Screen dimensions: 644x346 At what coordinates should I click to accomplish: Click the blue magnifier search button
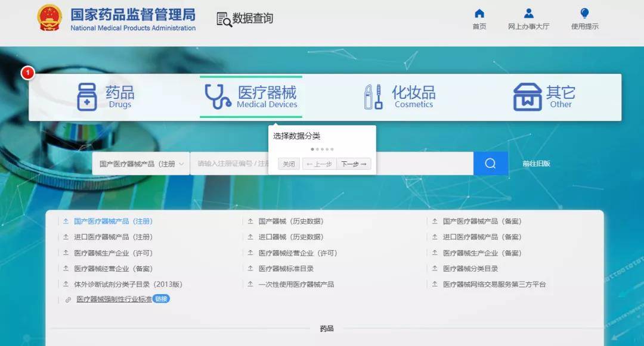(490, 164)
